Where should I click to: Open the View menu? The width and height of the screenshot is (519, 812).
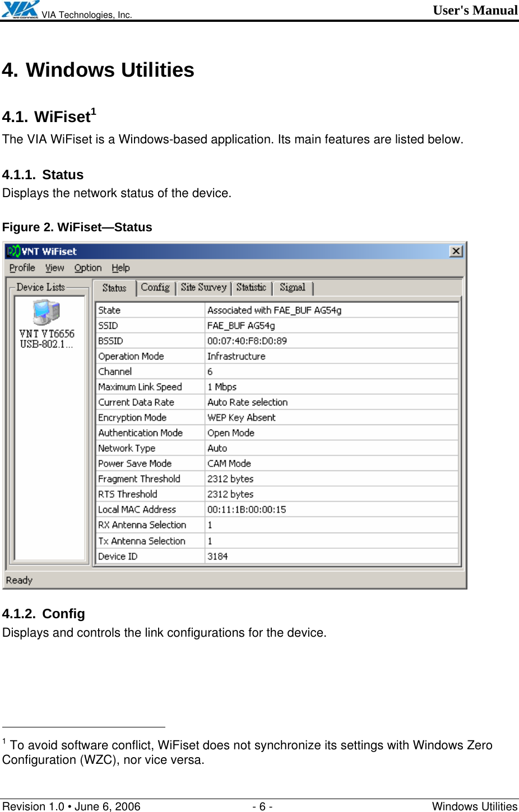[54, 268]
